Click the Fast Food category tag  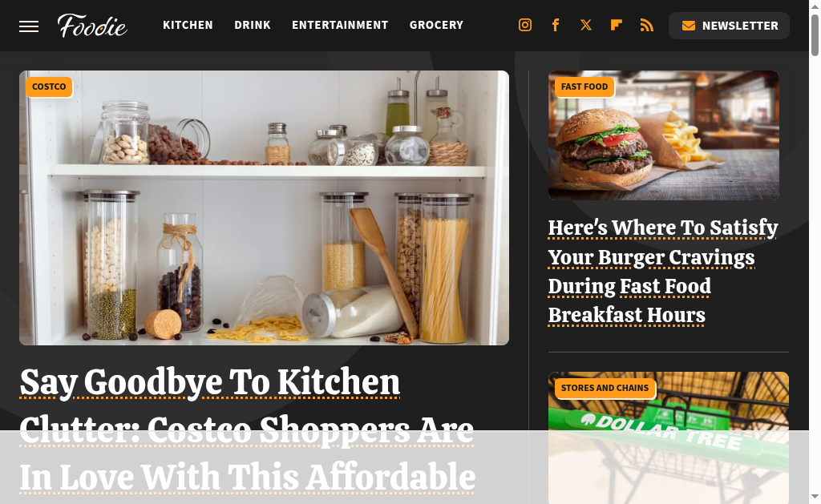pos(584,87)
